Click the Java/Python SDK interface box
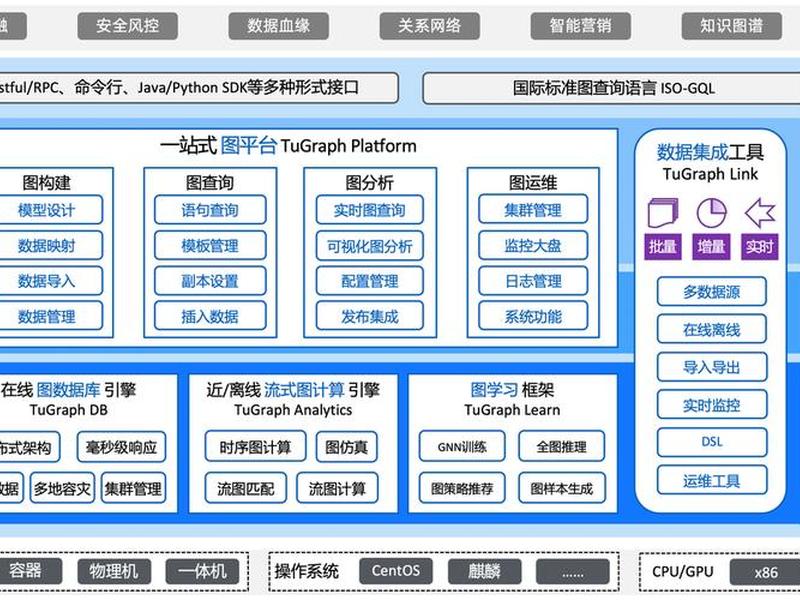This screenshot has width=800, height=600. coord(199,88)
